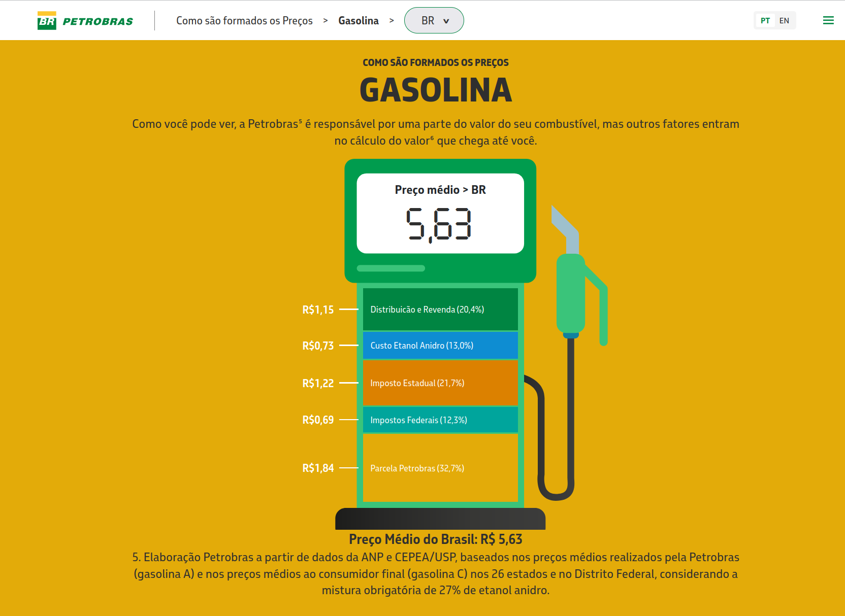
Task: Click the R$0,73 value label
Action: click(x=318, y=346)
